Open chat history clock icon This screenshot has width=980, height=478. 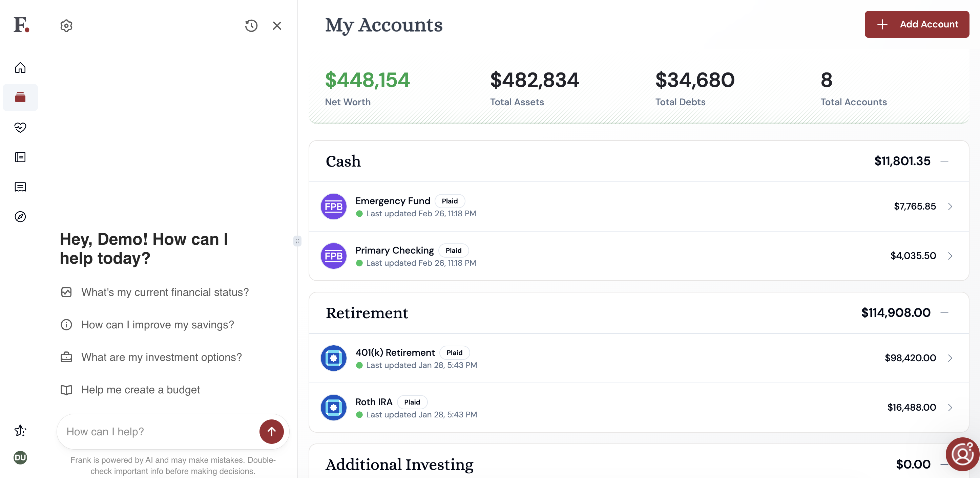tap(251, 26)
